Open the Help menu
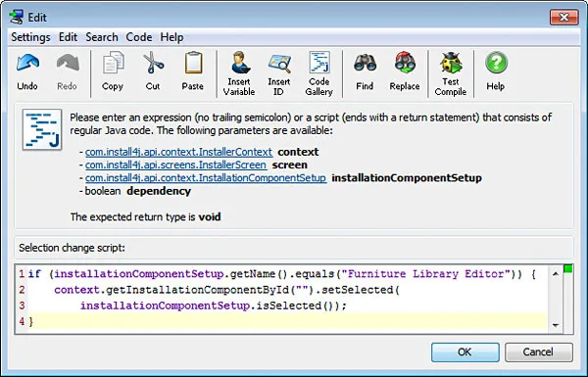Image resolution: width=588 pixels, height=377 pixels. click(x=171, y=37)
